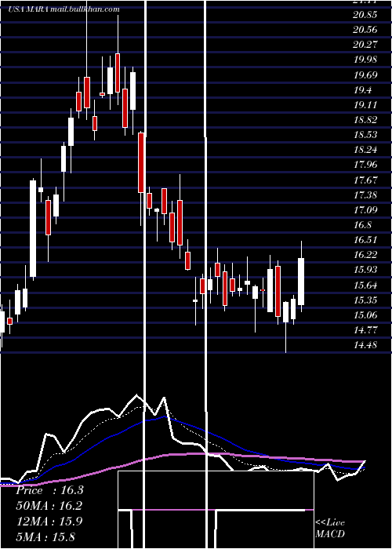Click the 20.85 price axis label
Viewport: 392px width, 549px height.
(366, 15)
